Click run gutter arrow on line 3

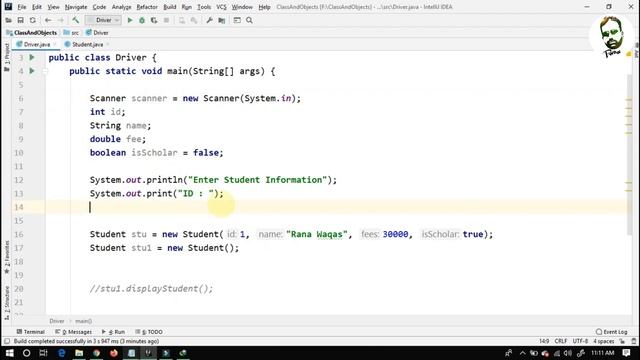click(32, 58)
